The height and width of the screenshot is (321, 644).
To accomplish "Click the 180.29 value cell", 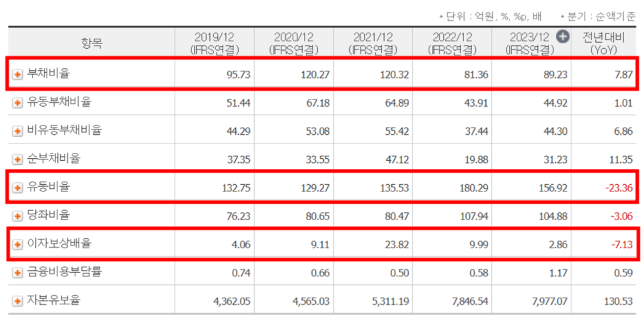I will [x=473, y=188].
